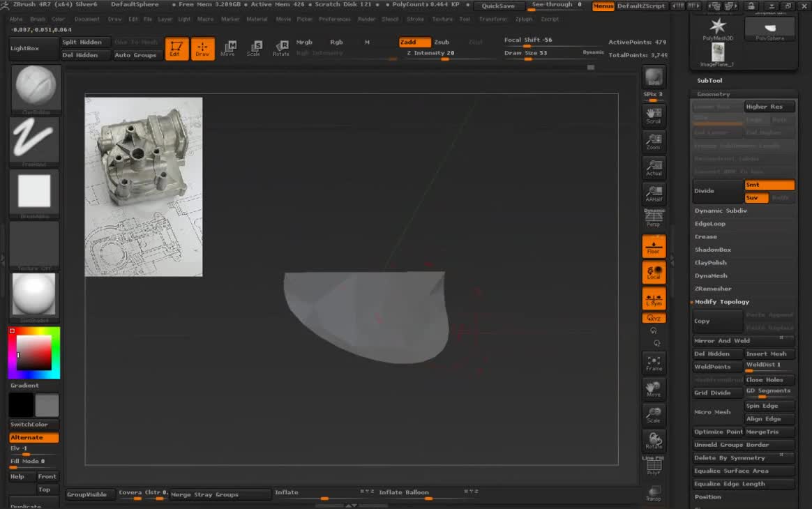Toggle the Transp transparency icon

(x=654, y=493)
